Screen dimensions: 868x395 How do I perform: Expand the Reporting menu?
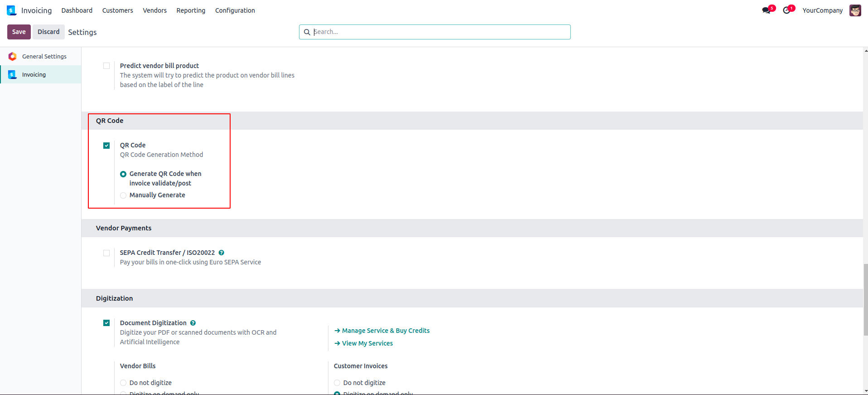click(x=191, y=10)
